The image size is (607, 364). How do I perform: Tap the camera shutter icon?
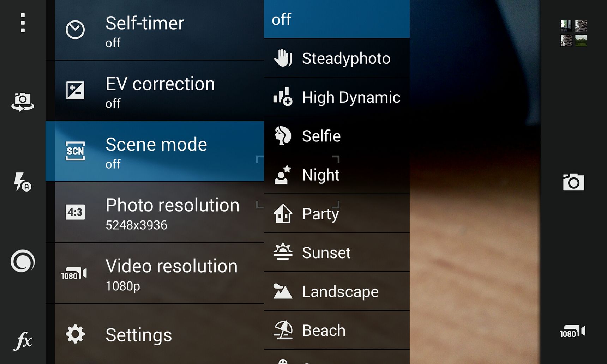(x=573, y=182)
